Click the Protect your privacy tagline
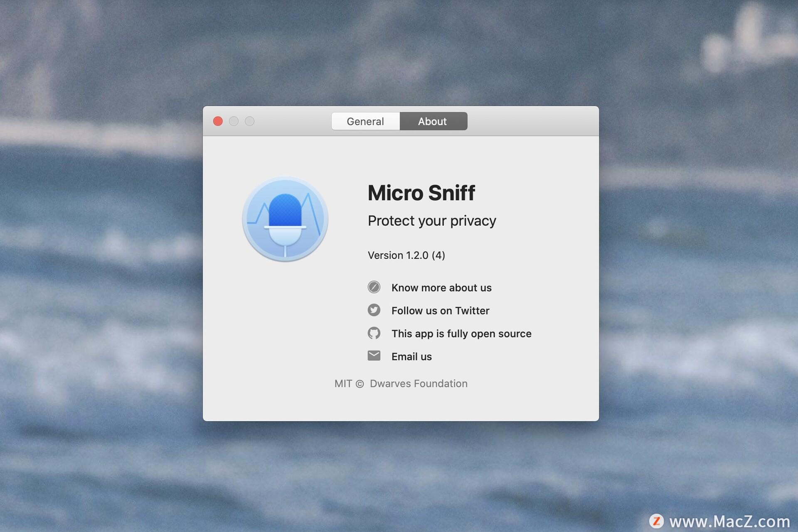 pos(432,221)
